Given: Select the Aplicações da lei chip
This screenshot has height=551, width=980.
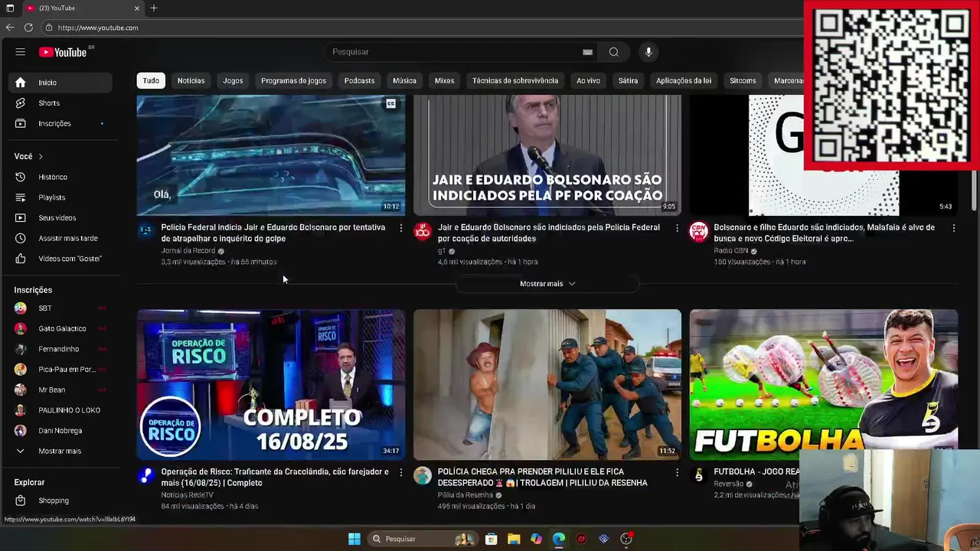Looking at the screenshot, I should coord(684,80).
